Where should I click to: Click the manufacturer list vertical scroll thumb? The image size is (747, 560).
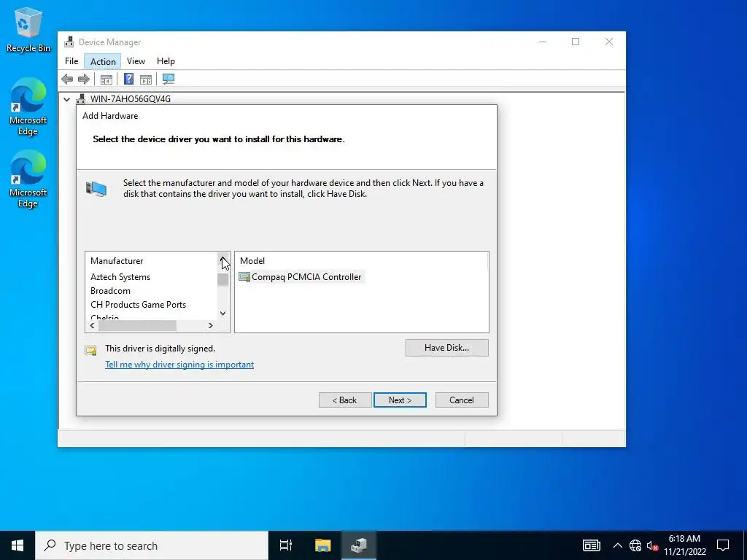tap(222, 279)
